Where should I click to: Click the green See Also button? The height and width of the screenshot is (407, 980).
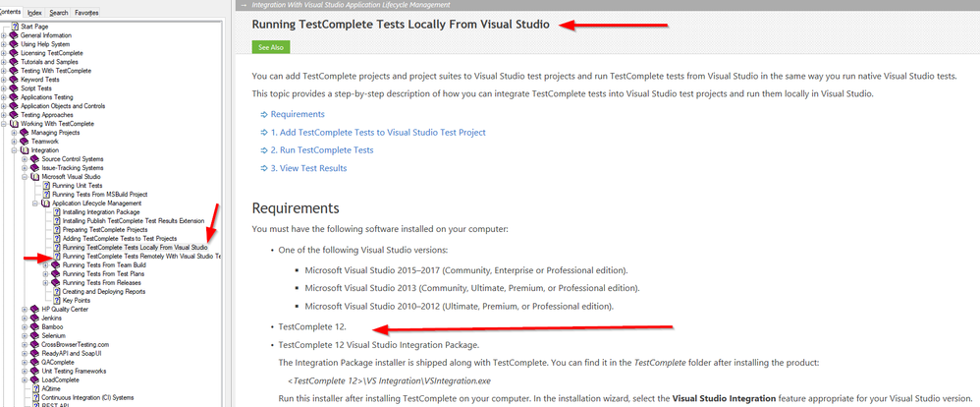pos(270,46)
